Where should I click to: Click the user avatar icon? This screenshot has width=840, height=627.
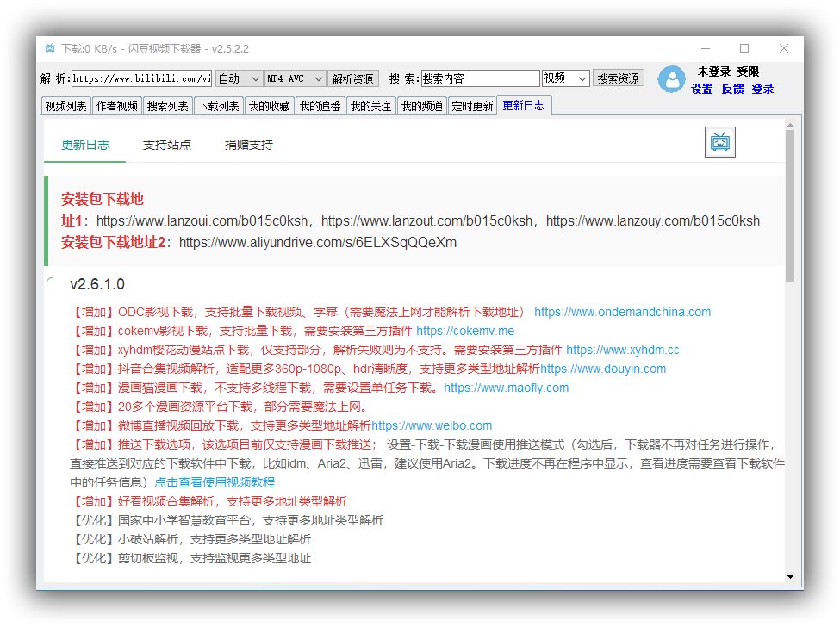[670, 79]
